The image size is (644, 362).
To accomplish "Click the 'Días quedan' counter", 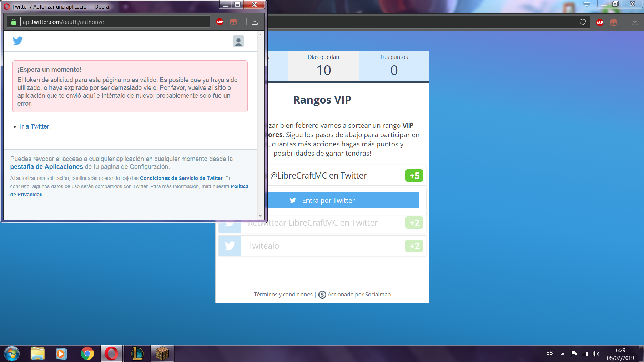I will tap(323, 66).
